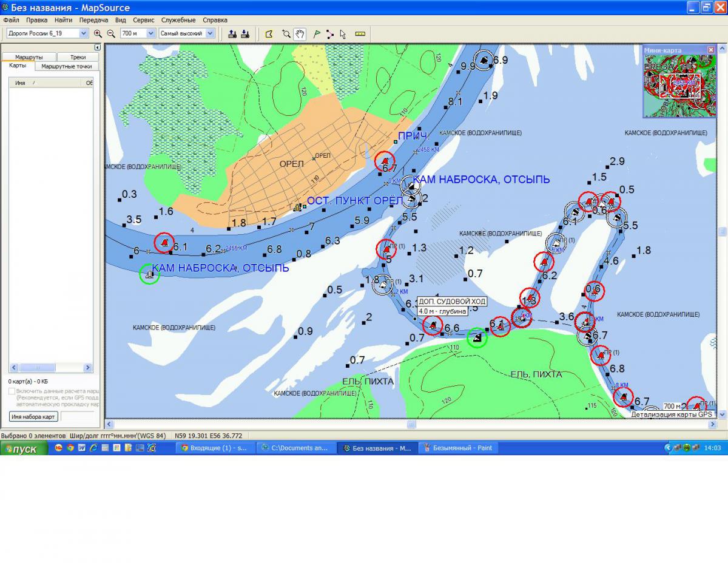This screenshot has height=568, width=728.
Task: Select the hand pan tool
Action: (300, 34)
